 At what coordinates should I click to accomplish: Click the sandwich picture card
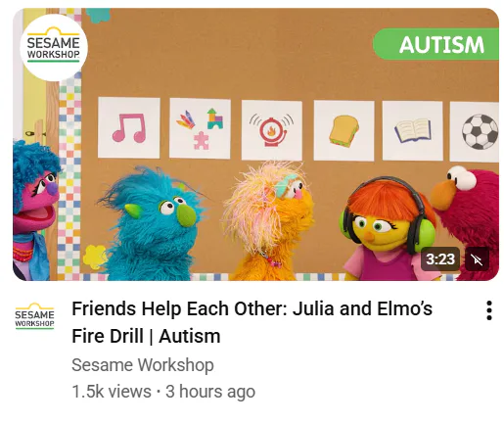344,130
